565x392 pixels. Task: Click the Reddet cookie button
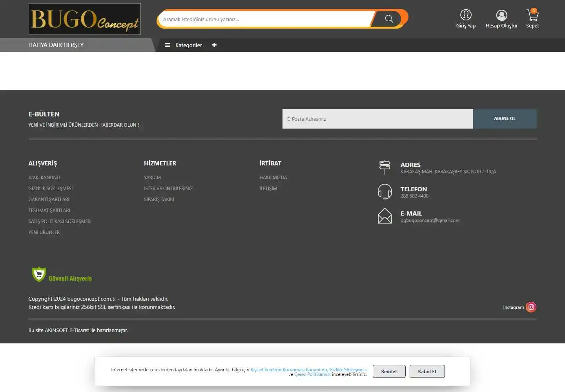click(x=389, y=372)
